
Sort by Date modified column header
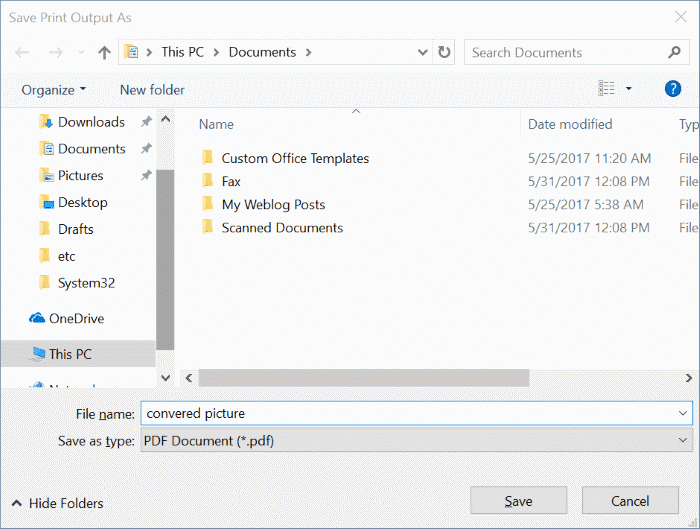(570, 124)
